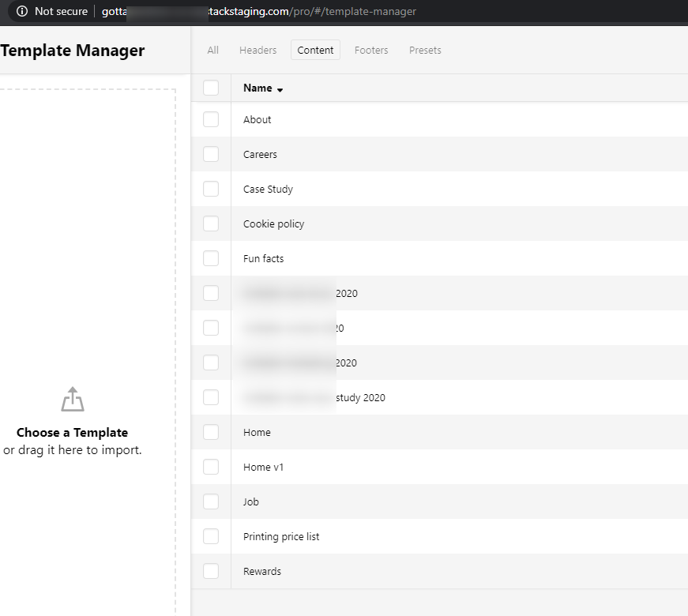Viewport: 688px width, 616px height.
Task: Click the site info icon in address bar
Action: (x=22, y=11)
